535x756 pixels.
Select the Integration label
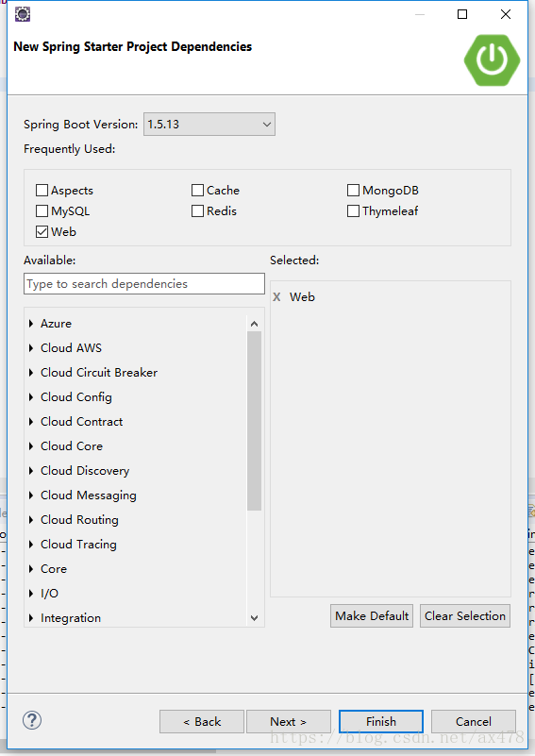point(71,618)
